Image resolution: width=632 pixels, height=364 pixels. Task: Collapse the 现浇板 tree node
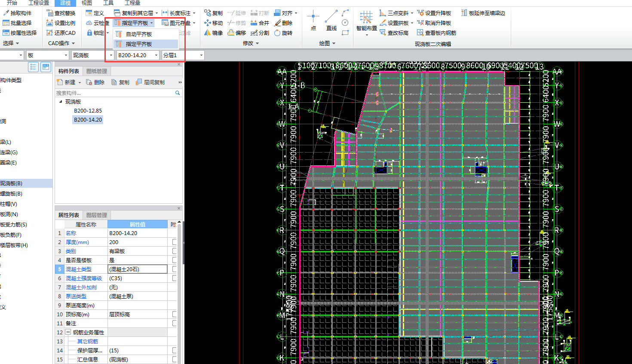61,102
